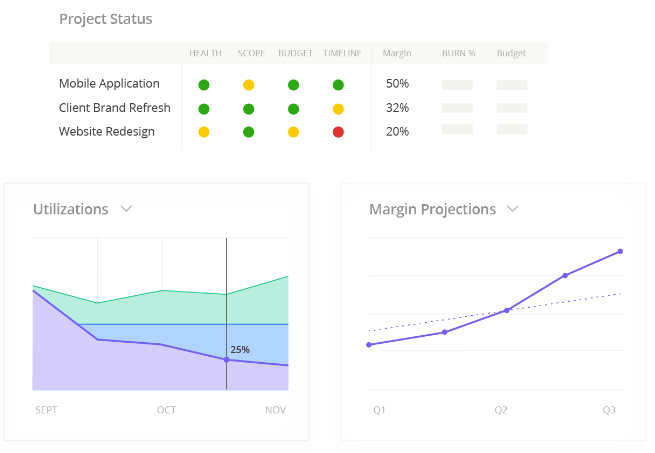Open the Mobile Application project

tap(109, 84)
